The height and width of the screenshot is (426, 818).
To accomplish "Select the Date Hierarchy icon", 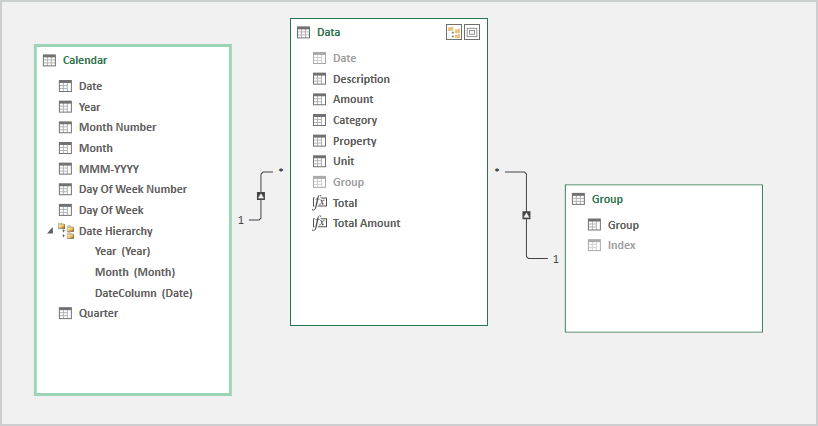I will click(66, 231).
